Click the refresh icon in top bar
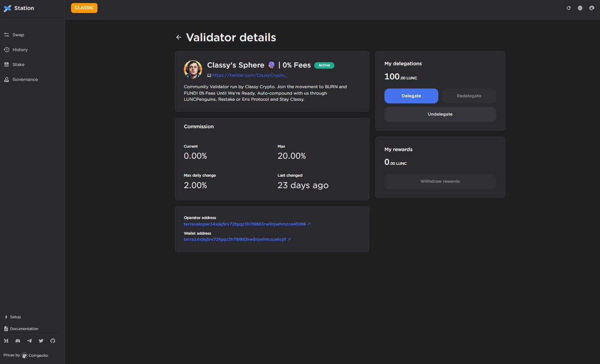600x364 pixels. (568, 8)
